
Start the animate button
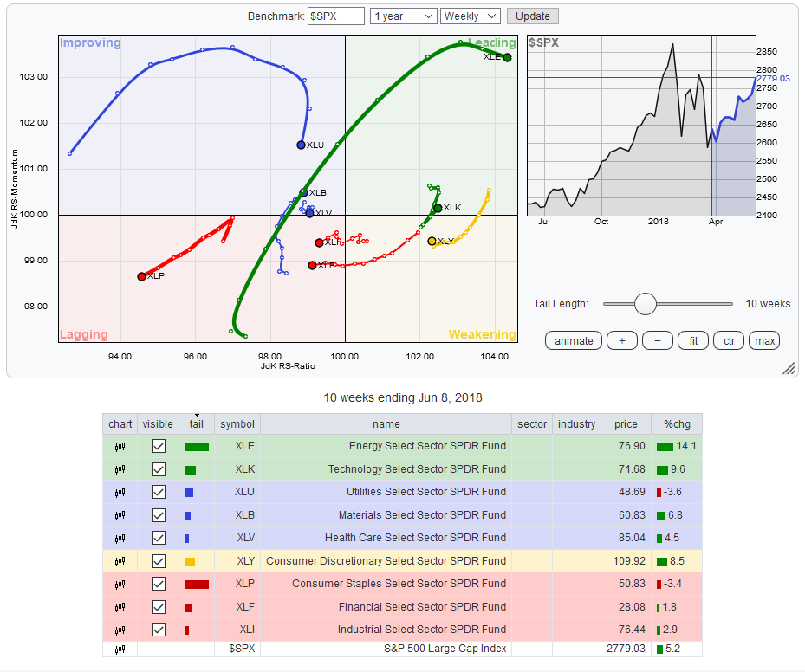pos(574,340)
